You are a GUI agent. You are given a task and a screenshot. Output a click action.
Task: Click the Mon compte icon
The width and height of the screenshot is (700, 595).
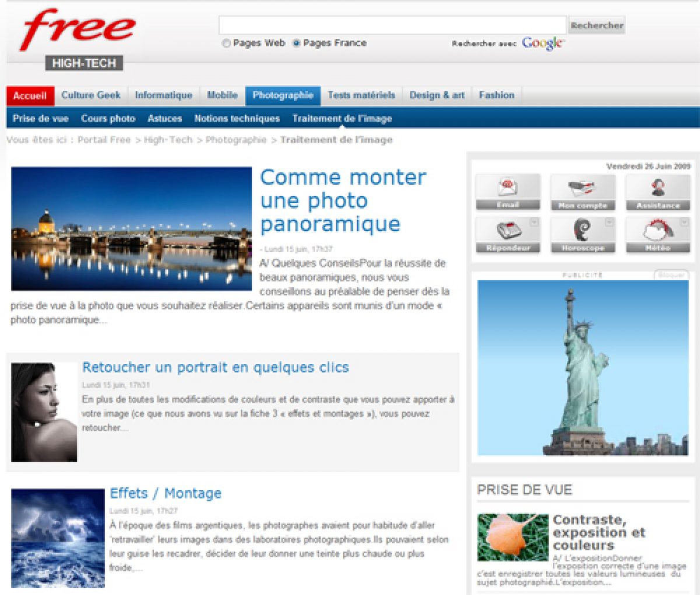[x=582, y=189]
